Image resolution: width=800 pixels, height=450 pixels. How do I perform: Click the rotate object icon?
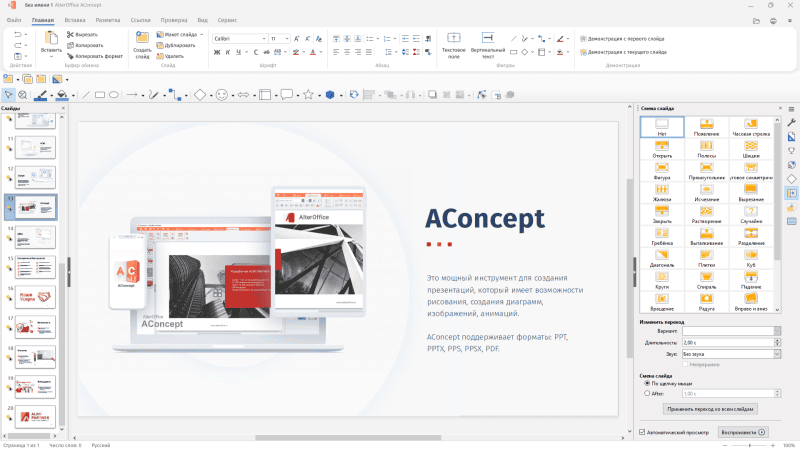click(x=354, y=95)
